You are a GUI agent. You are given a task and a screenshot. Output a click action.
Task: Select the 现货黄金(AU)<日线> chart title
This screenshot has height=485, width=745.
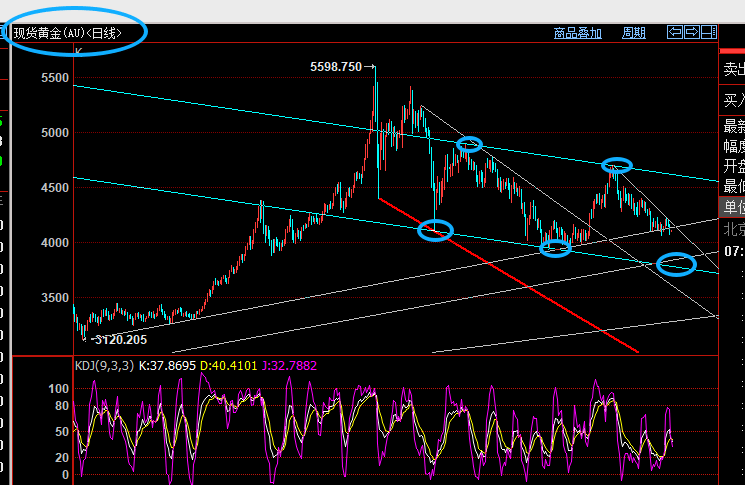coord(67,33)
